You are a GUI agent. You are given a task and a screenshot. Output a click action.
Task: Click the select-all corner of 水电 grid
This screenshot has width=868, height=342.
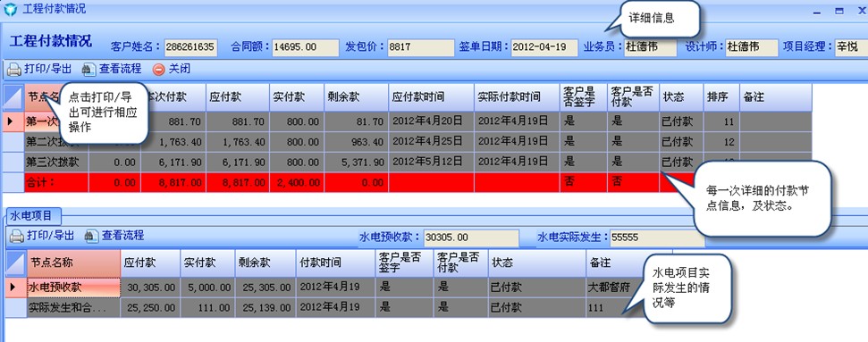click(x=16, y=263)
